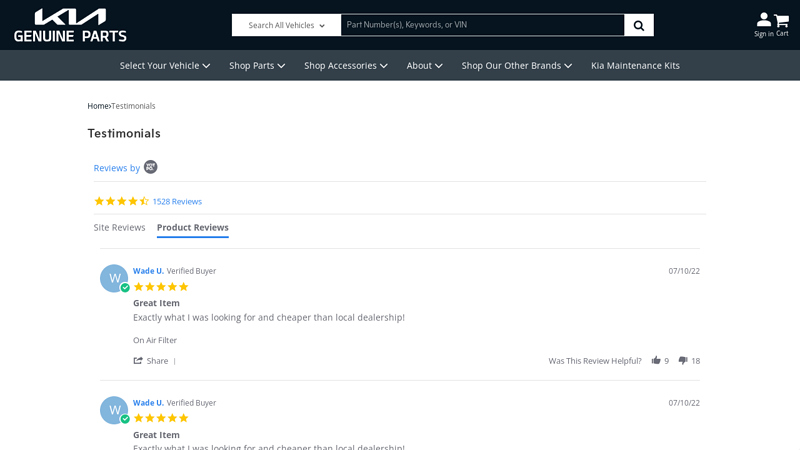
Task: Click Verified Buyer label on first review
Action: point(191,271)
